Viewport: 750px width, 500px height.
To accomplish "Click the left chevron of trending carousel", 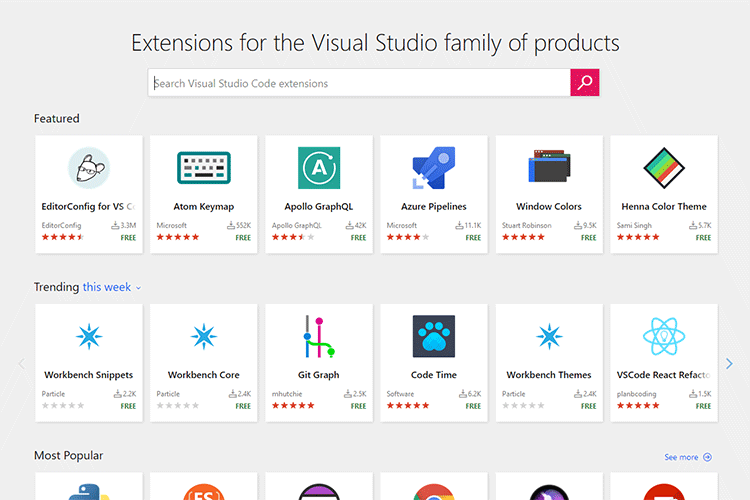I will click(21, 364).
